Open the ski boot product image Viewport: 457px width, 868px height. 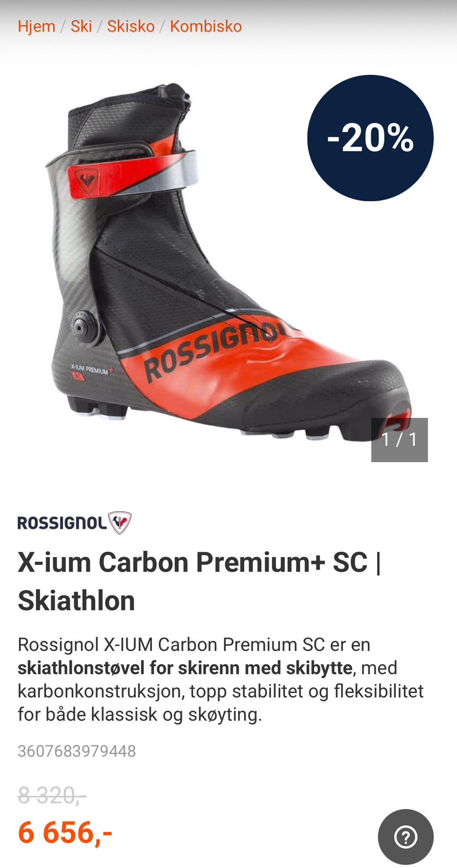pyautogui.click(x=228, y=260)
